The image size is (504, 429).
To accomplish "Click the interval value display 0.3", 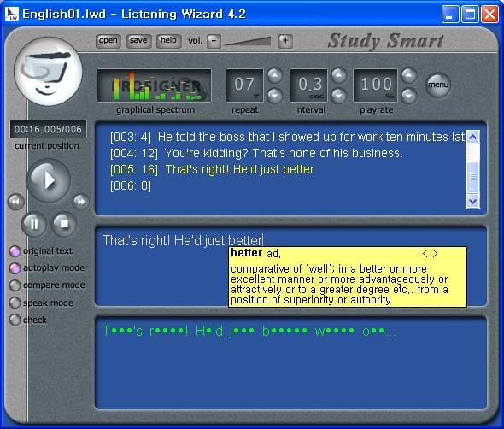I will coord(309,85).
